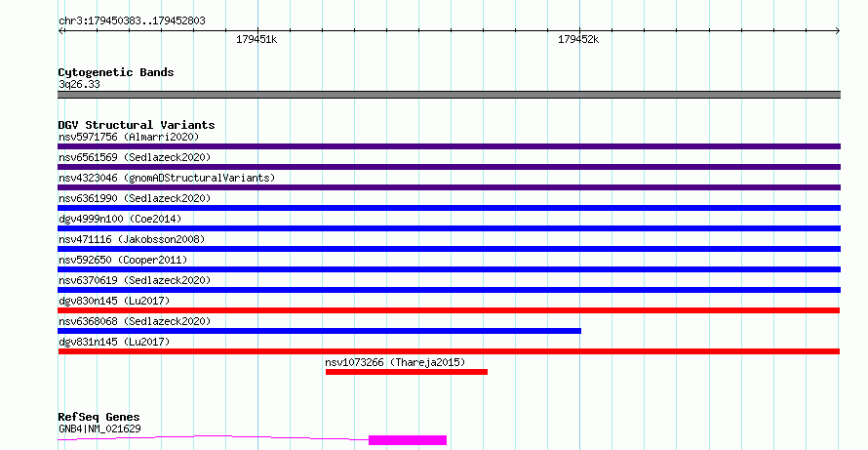Click the nsv592650 (Cooper2011) label
Screen dimensions: 868x450
[123, 260]
